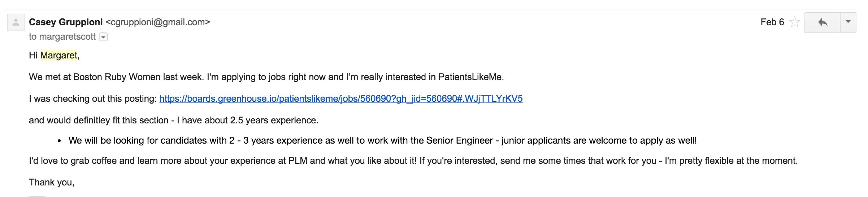Select the 'I was checking out this posting:' text
868x197 pixels.
coord(93,99)
